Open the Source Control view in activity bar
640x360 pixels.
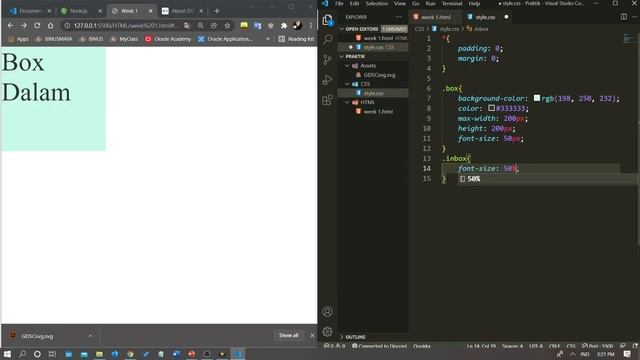[x=327, y=60]
